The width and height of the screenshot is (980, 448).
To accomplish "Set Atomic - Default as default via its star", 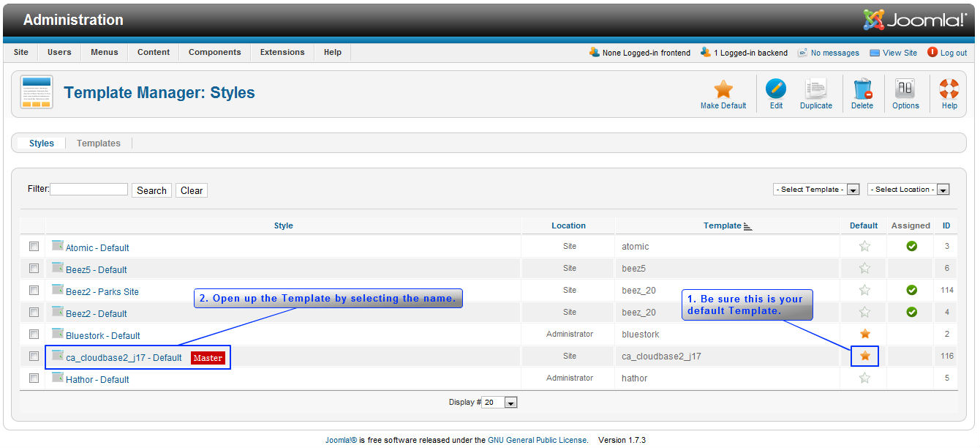I will tap(864, 247).
